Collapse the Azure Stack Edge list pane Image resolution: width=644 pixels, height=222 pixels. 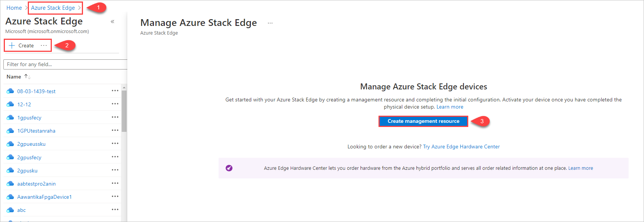[x=112, y=22]
